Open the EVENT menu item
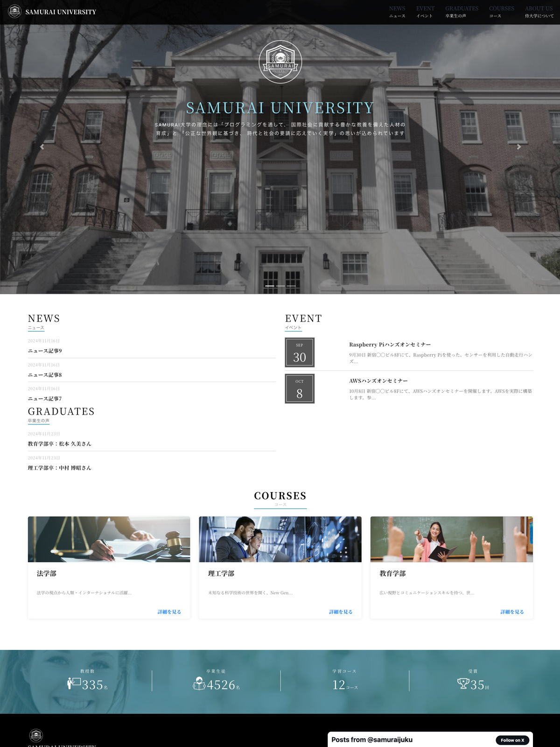The height and width of the screenshot is (747, 560). [x=425, y=12]
